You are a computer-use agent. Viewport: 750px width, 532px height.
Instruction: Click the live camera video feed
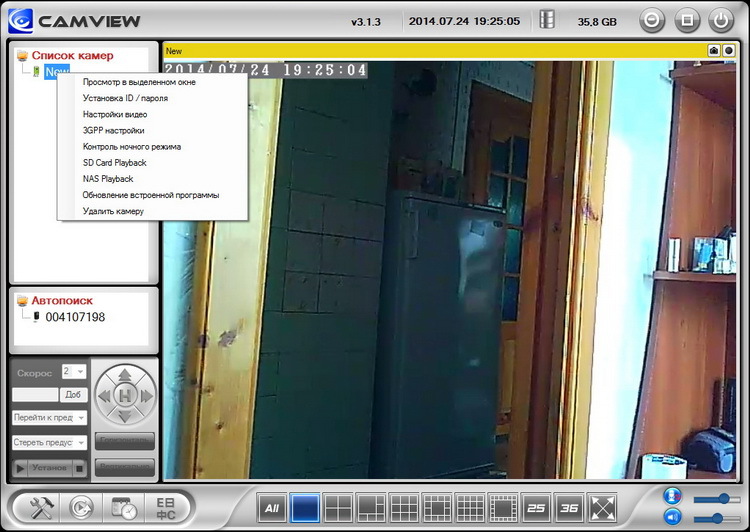click(x=450, y=270)
